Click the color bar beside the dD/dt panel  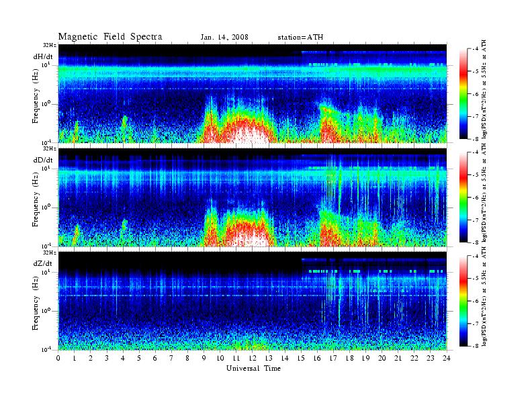pyautogui.click(x=463, y=197)
